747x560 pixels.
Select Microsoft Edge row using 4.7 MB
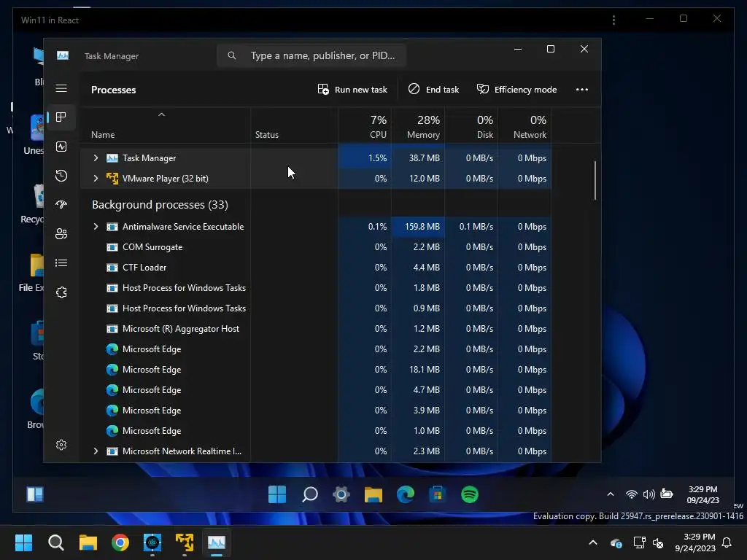[x=316, y=390]
